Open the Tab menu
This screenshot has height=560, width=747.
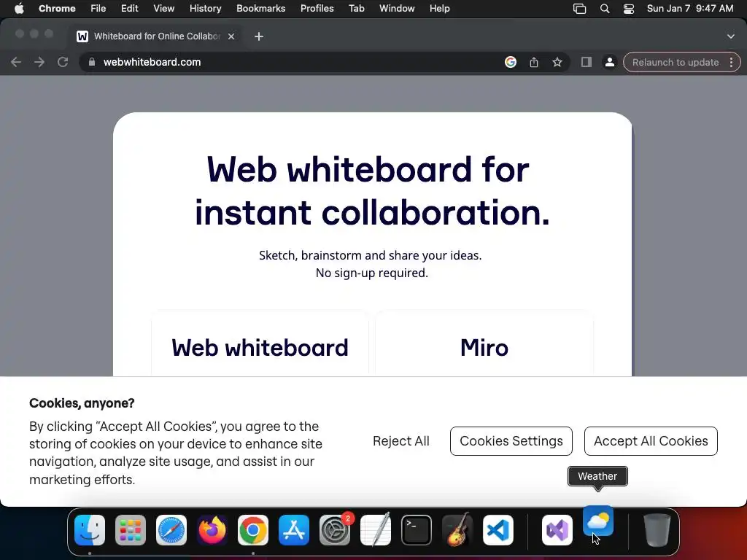(356, 8)
